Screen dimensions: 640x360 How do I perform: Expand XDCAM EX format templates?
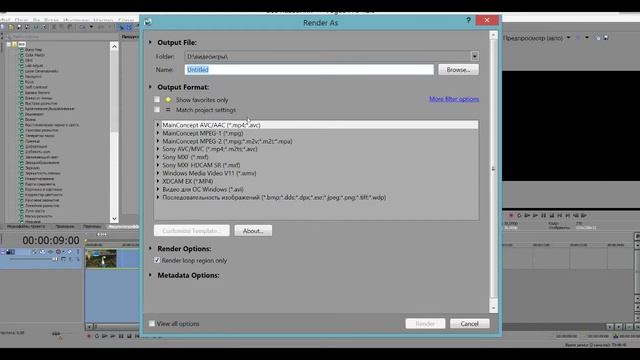pyautogui.click(x=158, y=181)
